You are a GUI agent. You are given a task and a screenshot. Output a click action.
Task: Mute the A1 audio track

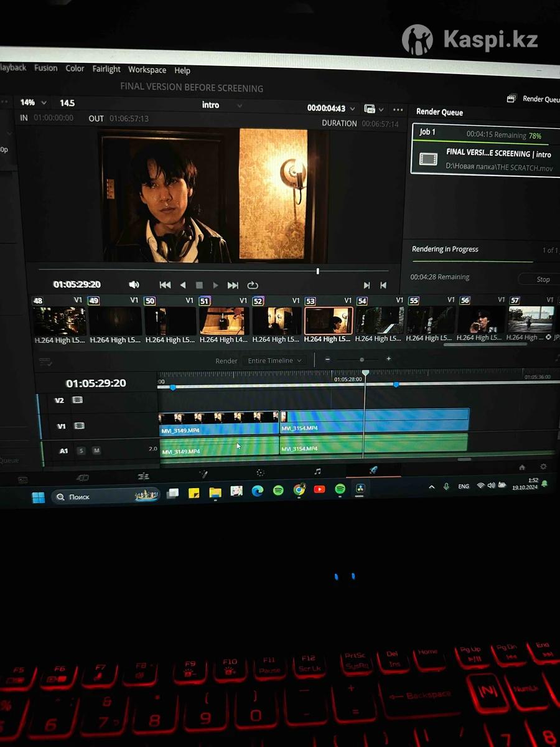96,451
